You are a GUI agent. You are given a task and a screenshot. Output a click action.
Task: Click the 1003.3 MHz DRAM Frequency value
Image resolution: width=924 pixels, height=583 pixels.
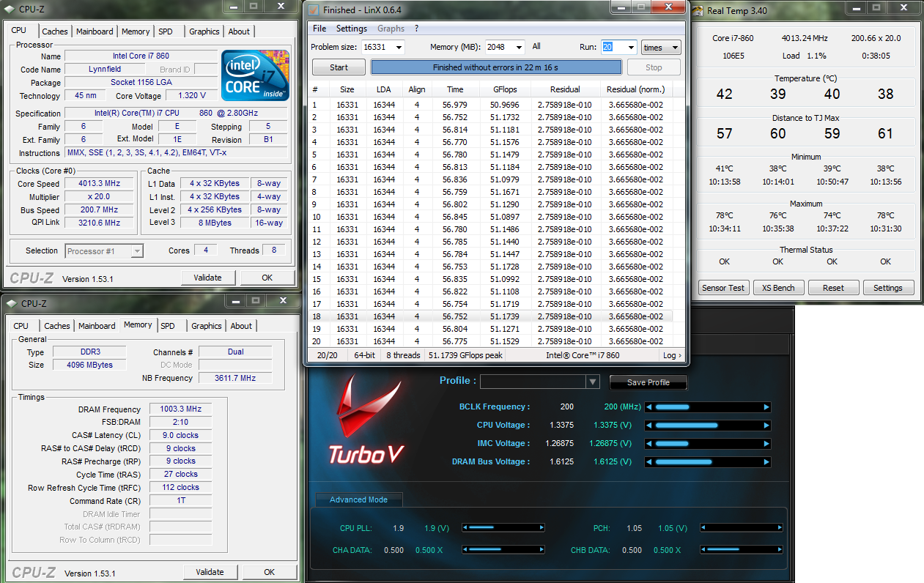181,409
